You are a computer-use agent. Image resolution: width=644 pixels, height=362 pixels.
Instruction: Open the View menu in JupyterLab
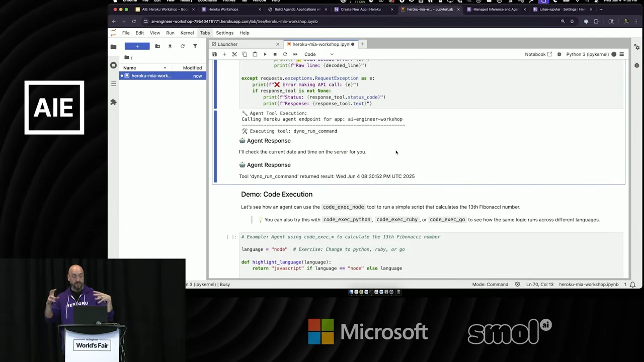pos(155,33)
